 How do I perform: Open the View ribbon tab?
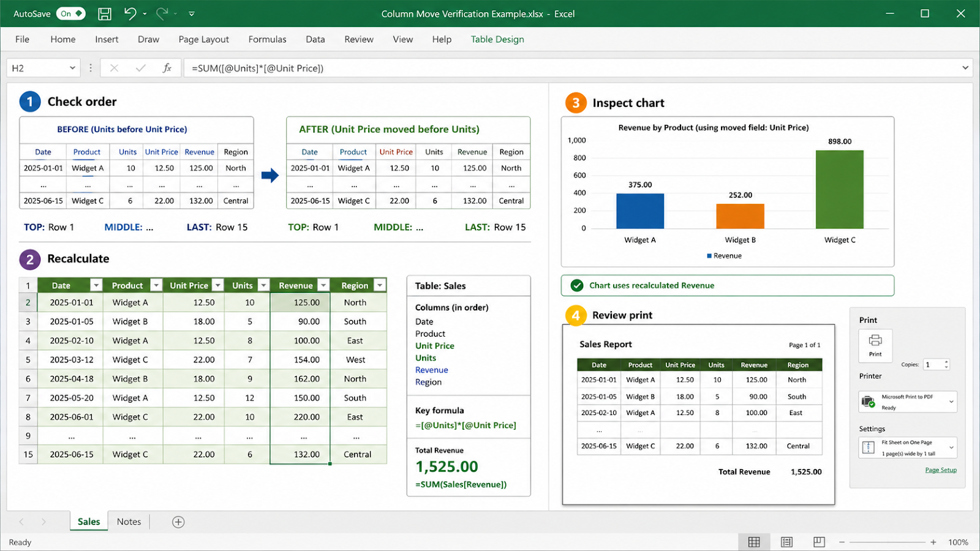pos(402,39)
